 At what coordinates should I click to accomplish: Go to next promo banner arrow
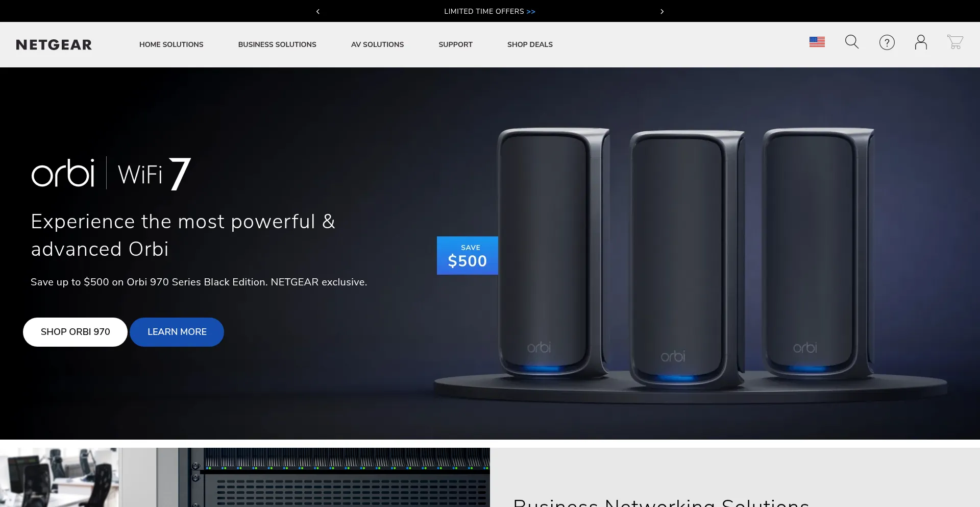click(662, 11)
